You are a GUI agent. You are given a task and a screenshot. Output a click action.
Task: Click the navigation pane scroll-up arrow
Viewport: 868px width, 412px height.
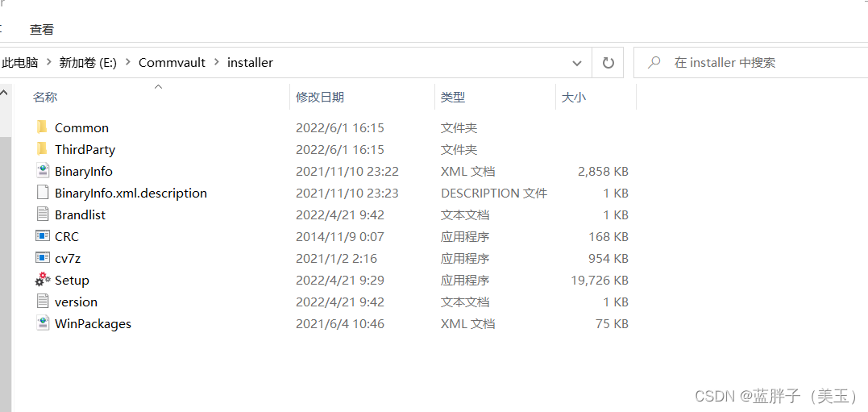click(x=4, y=93)
